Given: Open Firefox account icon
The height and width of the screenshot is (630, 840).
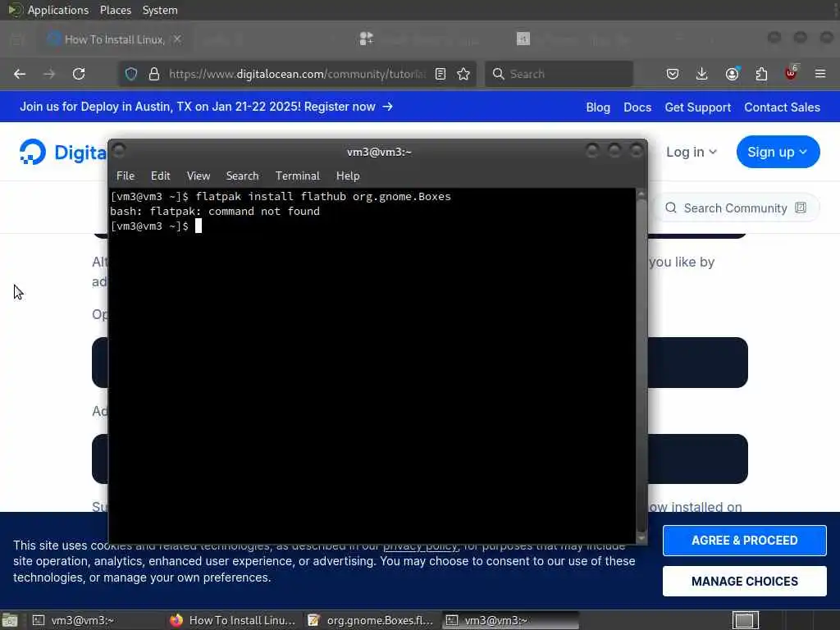Looking at the screenshot, I should pos(732,74).
